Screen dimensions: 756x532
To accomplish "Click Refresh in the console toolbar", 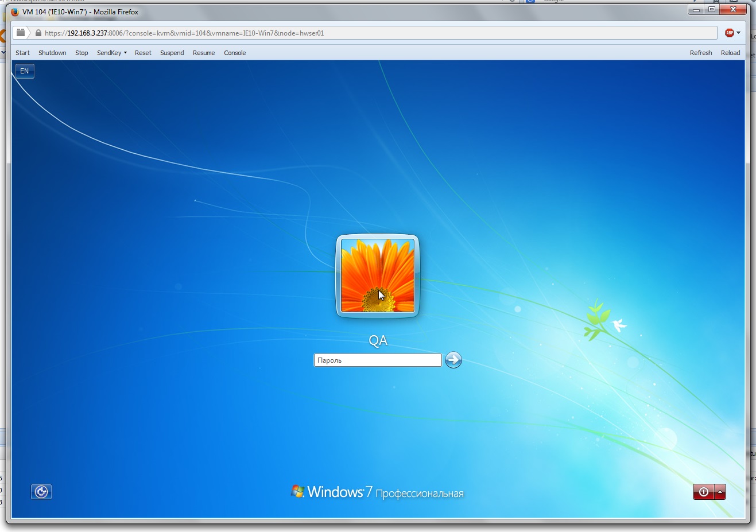I will pos(701,53).
